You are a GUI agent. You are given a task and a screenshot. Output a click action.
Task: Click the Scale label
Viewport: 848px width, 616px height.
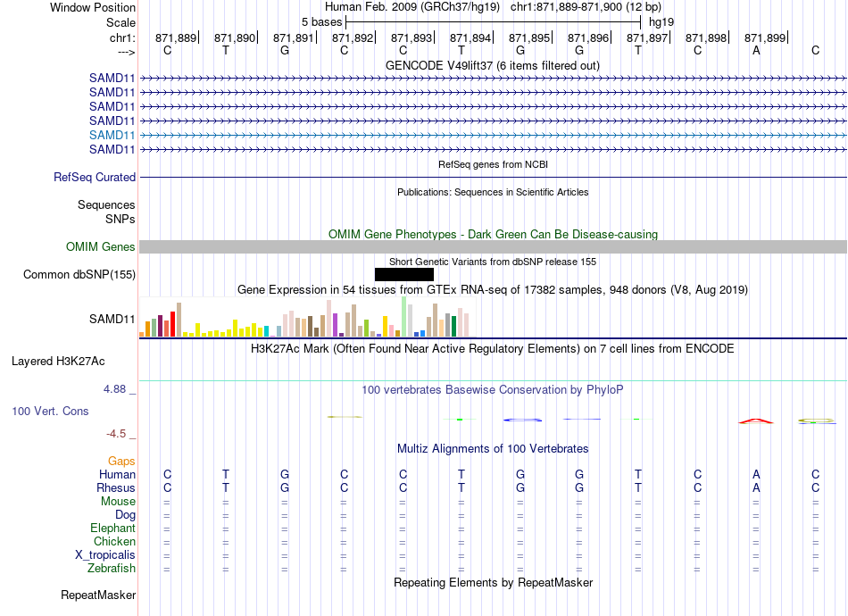pos(121,22)
